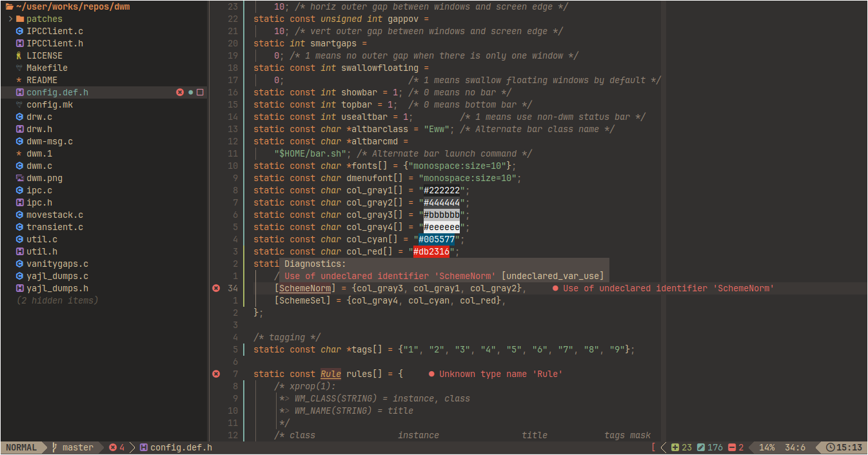The height and width of the screenshot is (455, 868).
Task: Click the "$HOME/bar.sh" string
Action: click(x=313, y=153)
